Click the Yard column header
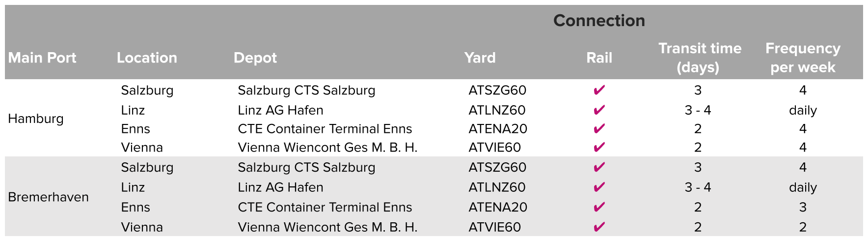868x241 pixels. click(x=480, y=58)
